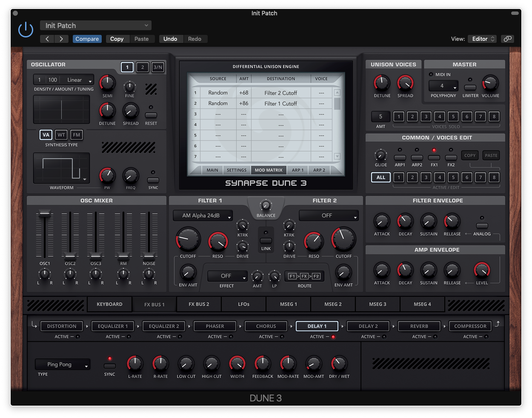Click the mod matrix scrollbar down arrow
This screenshot has height=418, width=532.
coord(337,156)
